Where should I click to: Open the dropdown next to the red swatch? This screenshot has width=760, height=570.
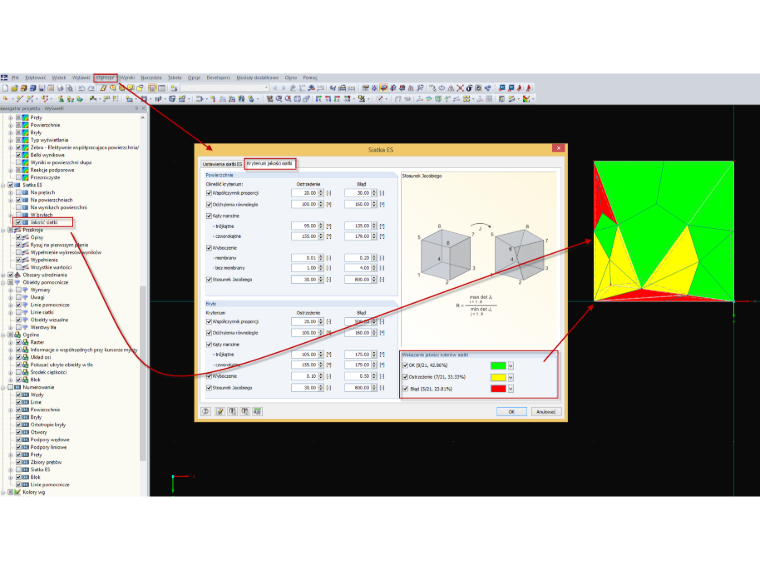510,389
